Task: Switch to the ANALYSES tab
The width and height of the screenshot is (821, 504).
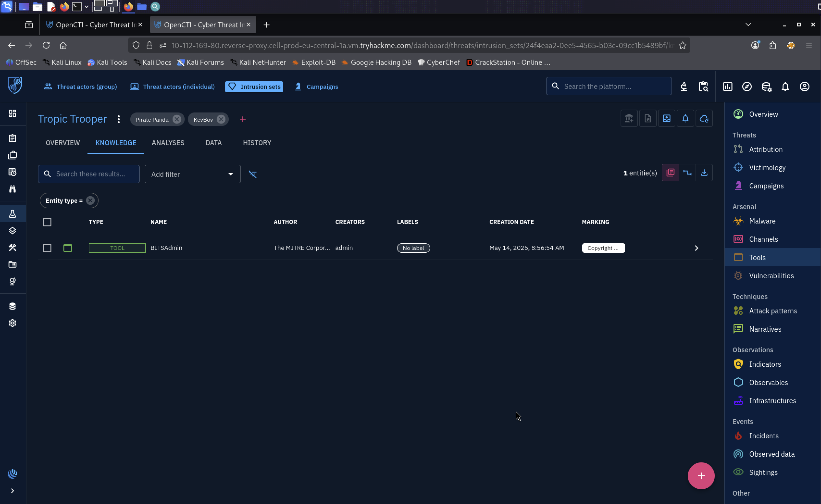Action: pyautogui.click(x=168, y=143)
